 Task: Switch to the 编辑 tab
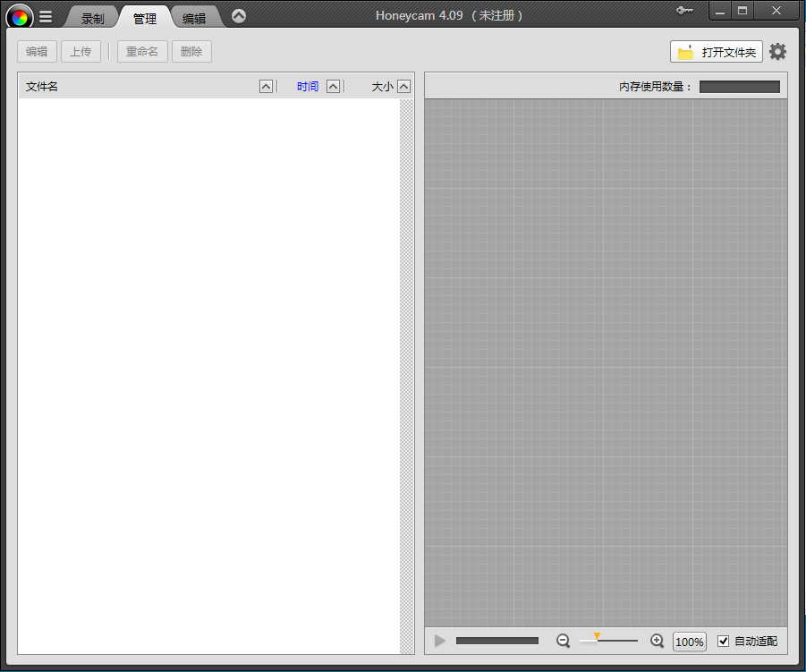coord(194,18)
